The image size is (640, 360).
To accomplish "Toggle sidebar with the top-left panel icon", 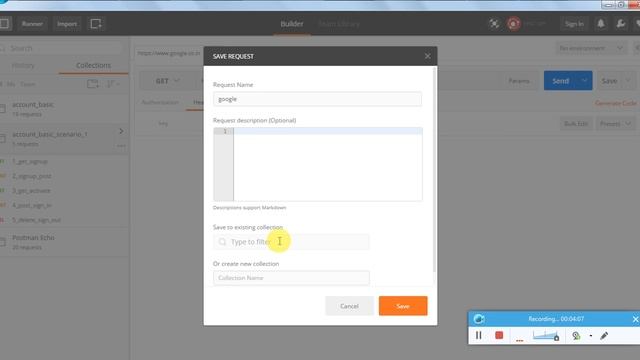I will tap(4, 24).
